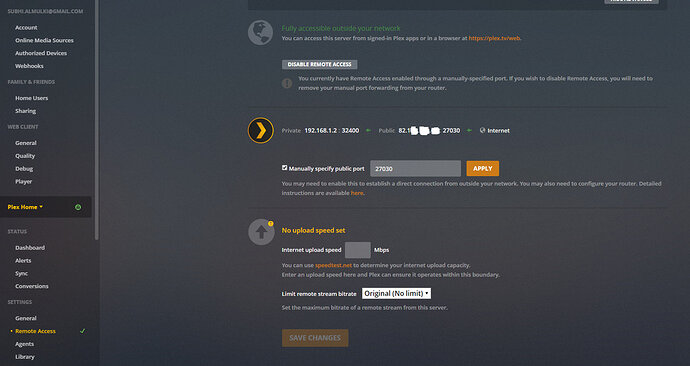Click the upload arrow speed icon
This screenshot has height=366, width=690.
click(x=261, y=232)
